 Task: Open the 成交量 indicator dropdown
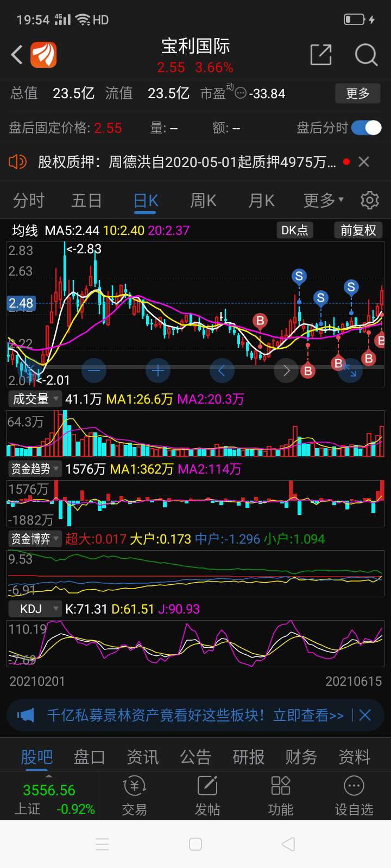pos(34,399)
